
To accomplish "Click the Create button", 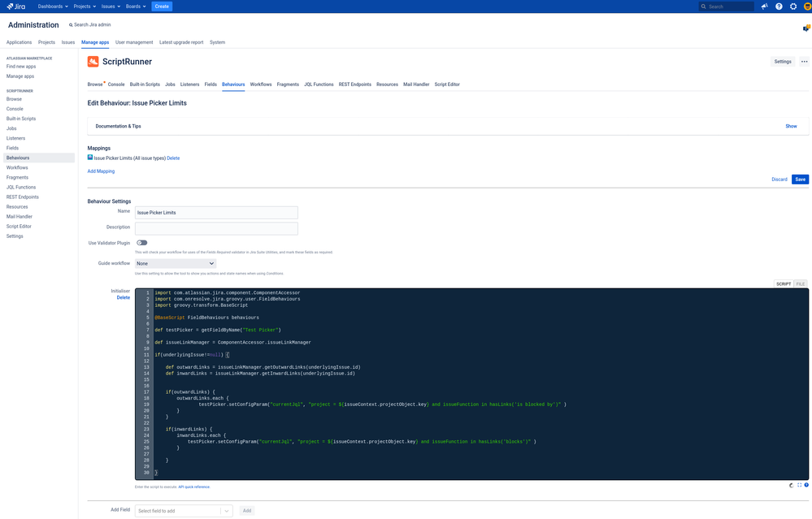I will pyautogui.click(x=162, y=6).
